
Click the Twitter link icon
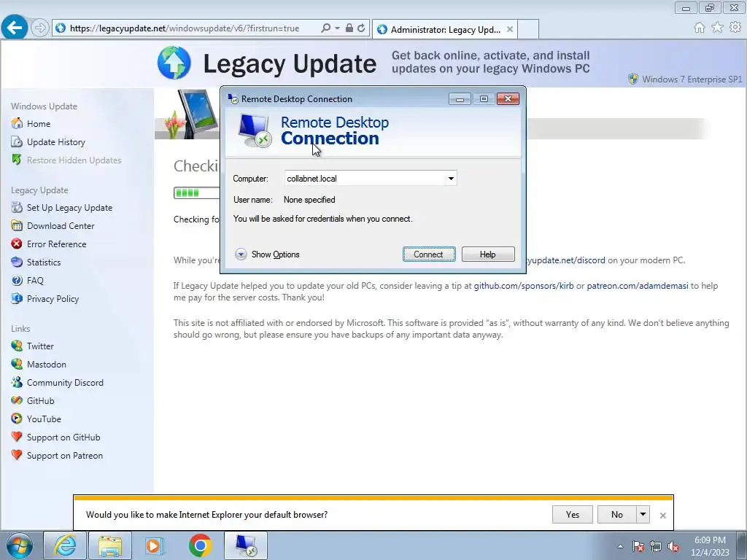point(17,346)
